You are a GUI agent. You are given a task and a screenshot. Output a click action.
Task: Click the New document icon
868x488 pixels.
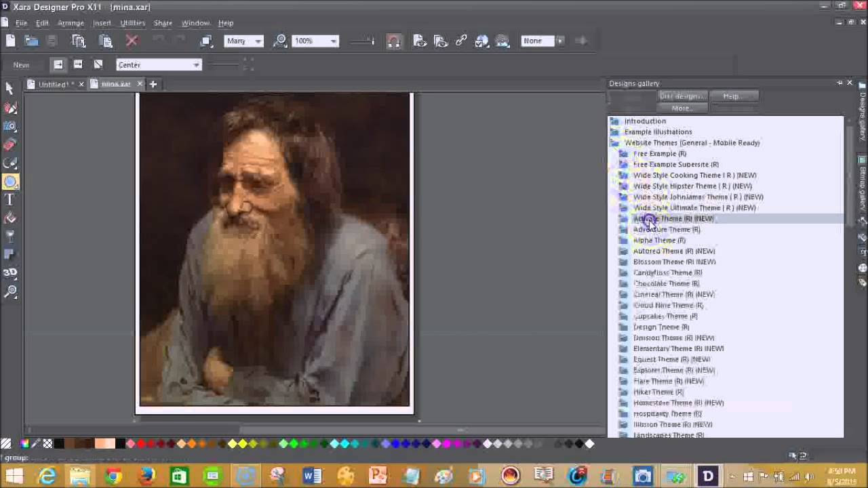pos(11,41)
